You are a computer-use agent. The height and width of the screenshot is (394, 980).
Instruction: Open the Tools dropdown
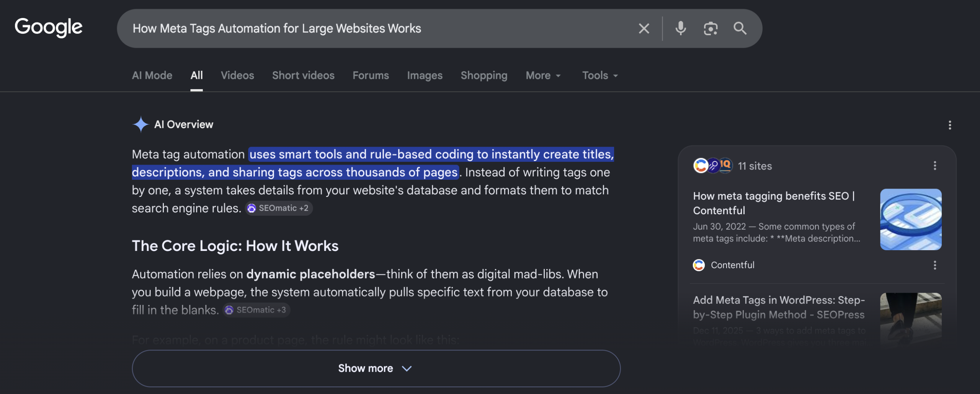[x=600, y=75]
